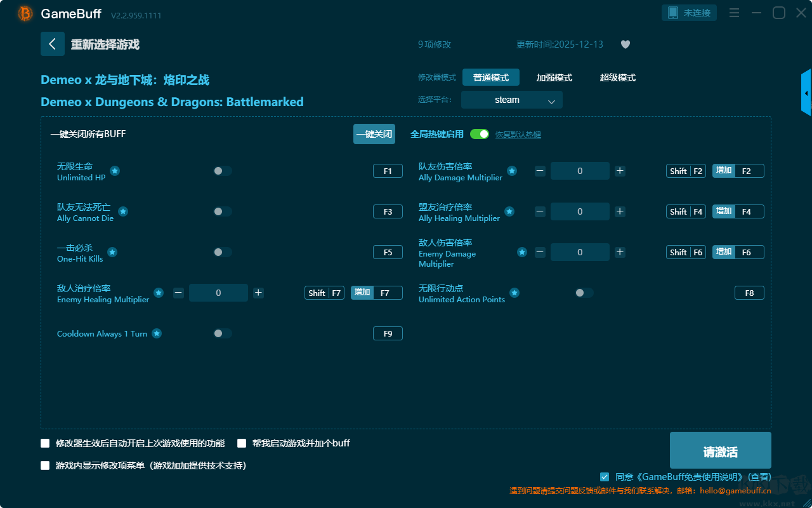Screen dimensions: 812x508
Task: Click the GameBuff logo icon
Action: pyautogui.click(x=25, y=13)
